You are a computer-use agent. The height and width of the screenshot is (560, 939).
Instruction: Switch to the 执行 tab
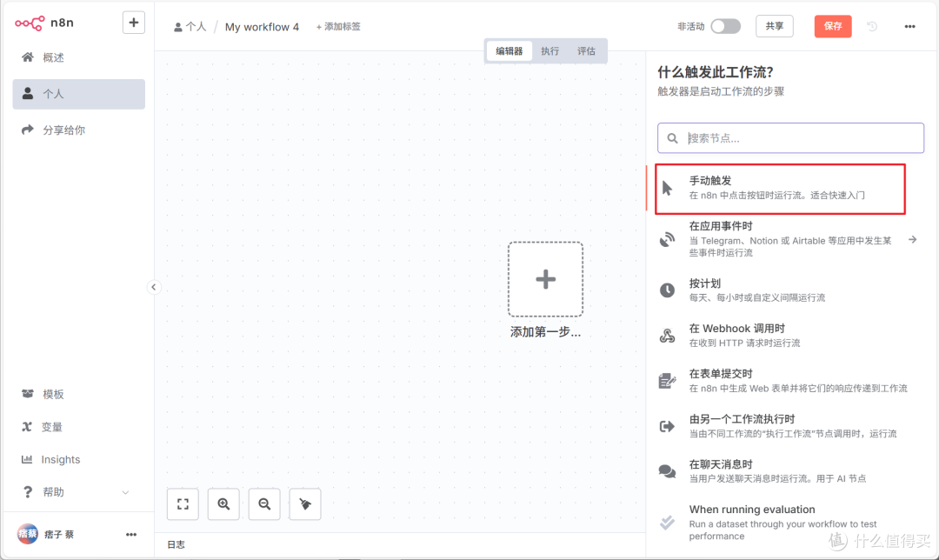(549, 51)
